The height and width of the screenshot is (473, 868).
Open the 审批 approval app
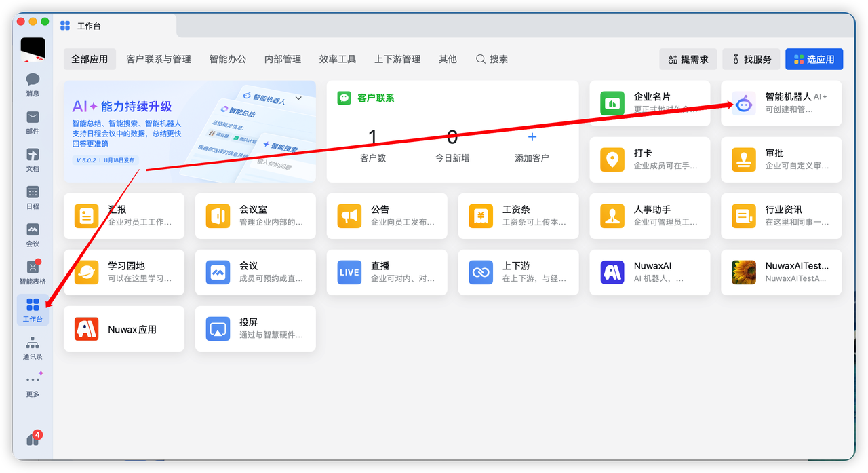(x=781, y=159)
